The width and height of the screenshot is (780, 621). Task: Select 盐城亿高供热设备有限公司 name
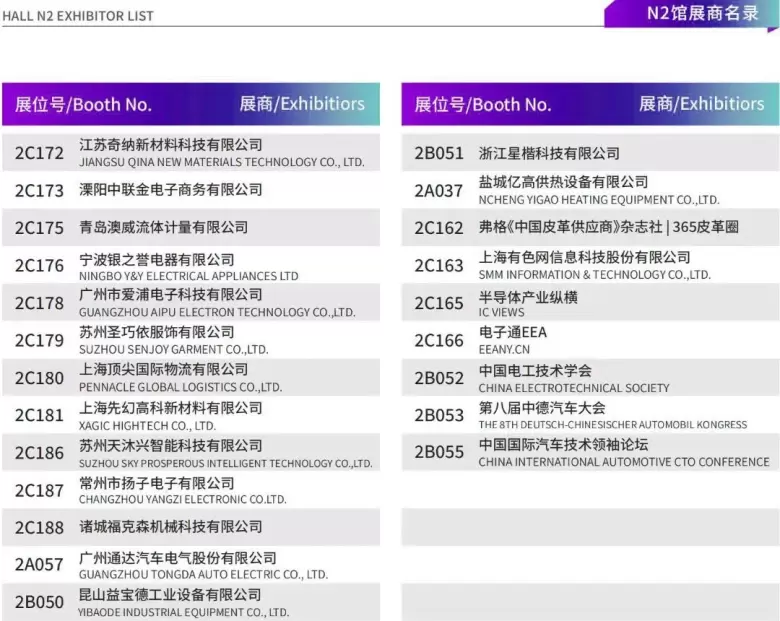pyautogui.click(x=563, y=182)
